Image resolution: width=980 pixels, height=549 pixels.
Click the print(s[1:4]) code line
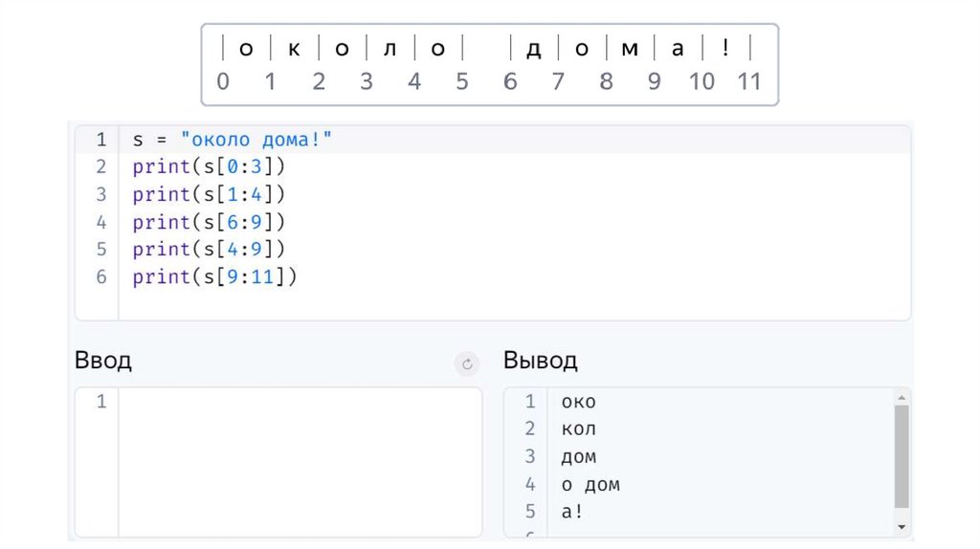pos(210,194)
